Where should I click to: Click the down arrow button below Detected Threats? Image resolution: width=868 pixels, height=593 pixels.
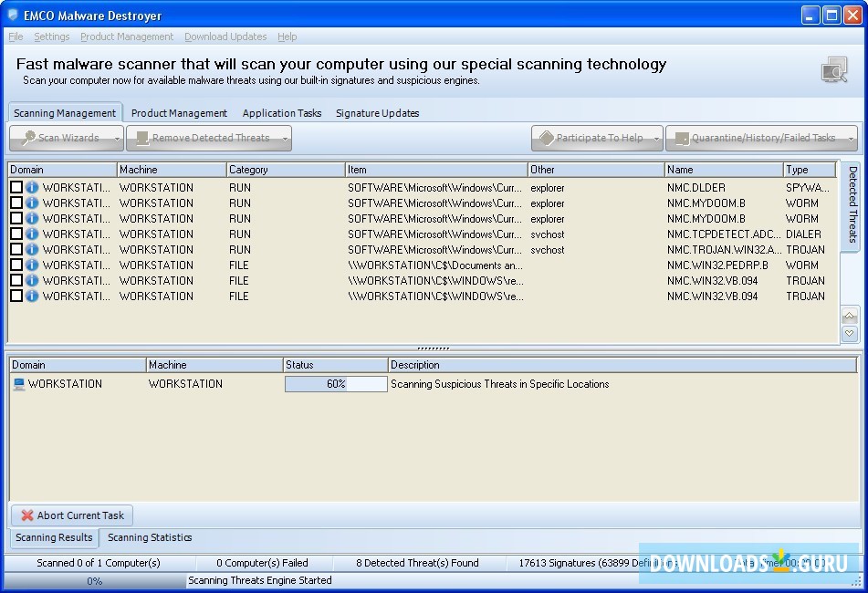point(849,333)
